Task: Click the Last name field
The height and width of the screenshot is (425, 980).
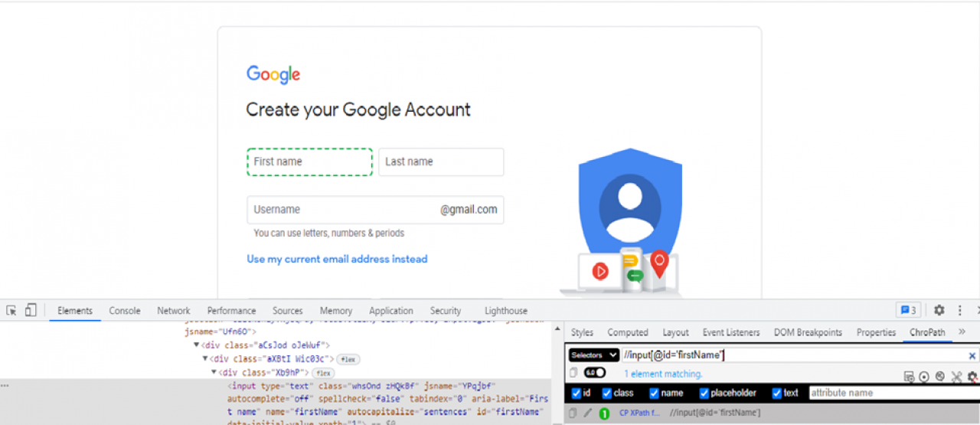Action: (x=441, y=162)
